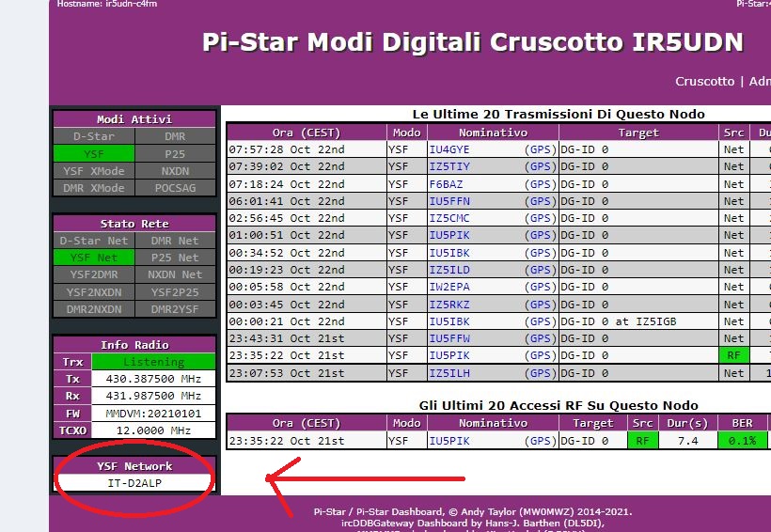Open GPS link in RF access table

tap(541, 441)
